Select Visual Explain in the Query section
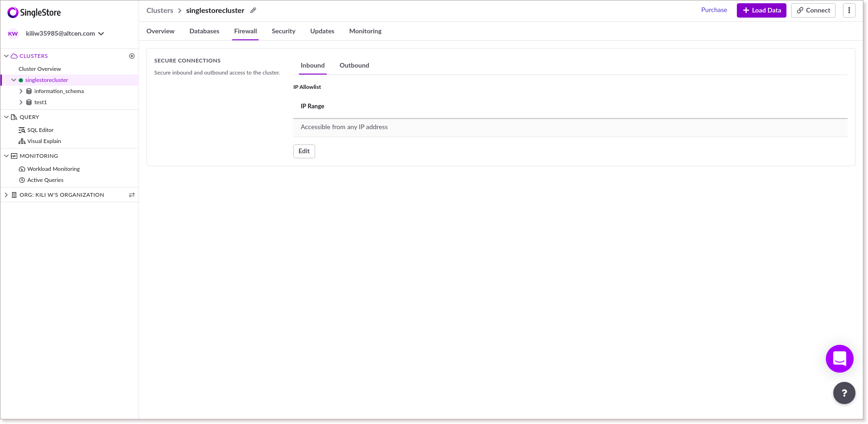This screenshot has height=424, width=868. [x=44, y=141]
